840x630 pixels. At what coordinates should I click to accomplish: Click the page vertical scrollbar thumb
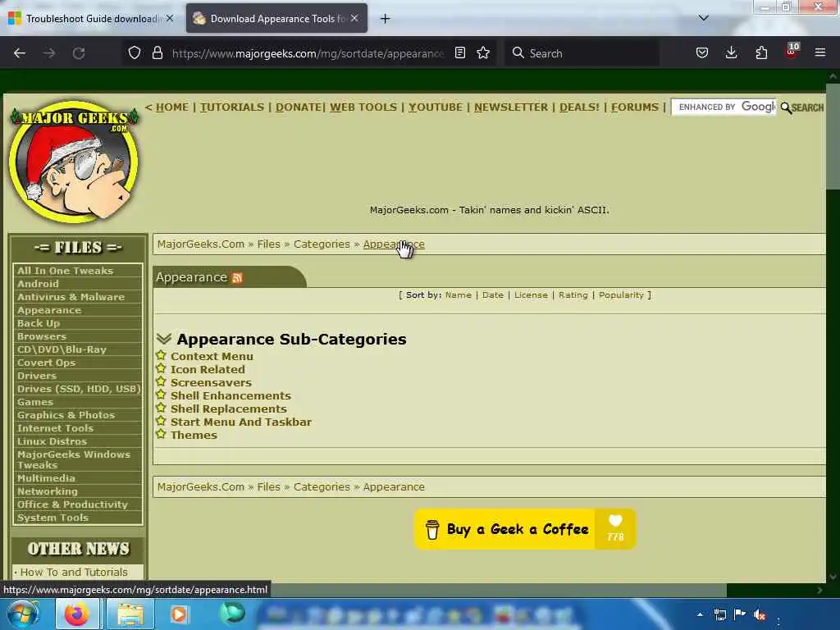833,135
